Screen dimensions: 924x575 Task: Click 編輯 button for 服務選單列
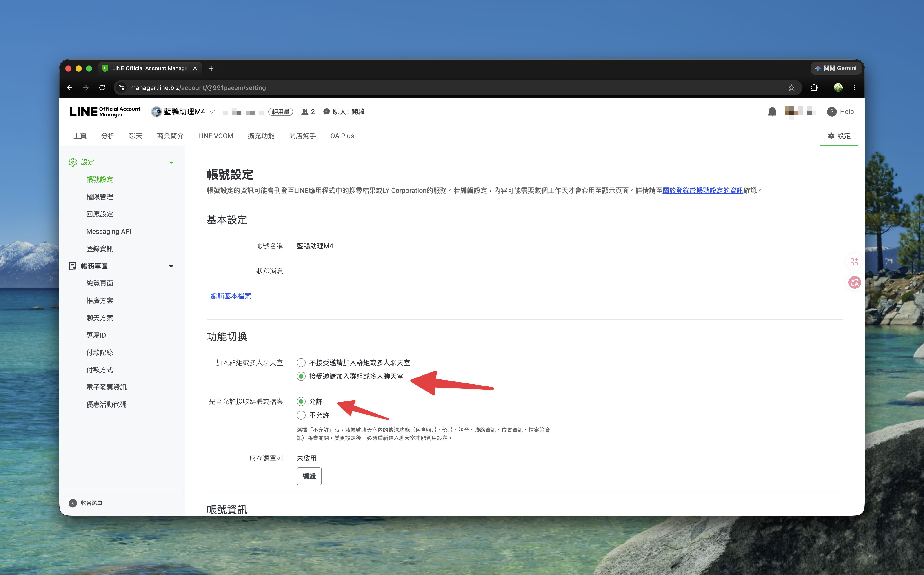(x=309, y=477)
